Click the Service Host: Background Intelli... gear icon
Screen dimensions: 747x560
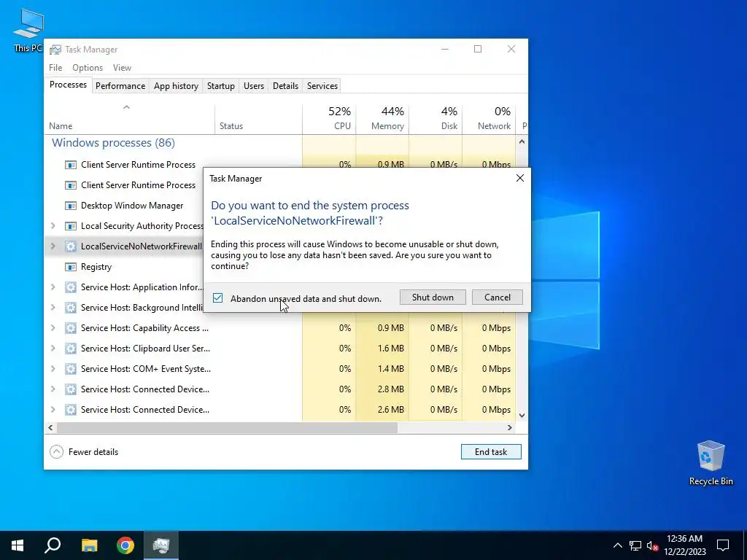71,308
